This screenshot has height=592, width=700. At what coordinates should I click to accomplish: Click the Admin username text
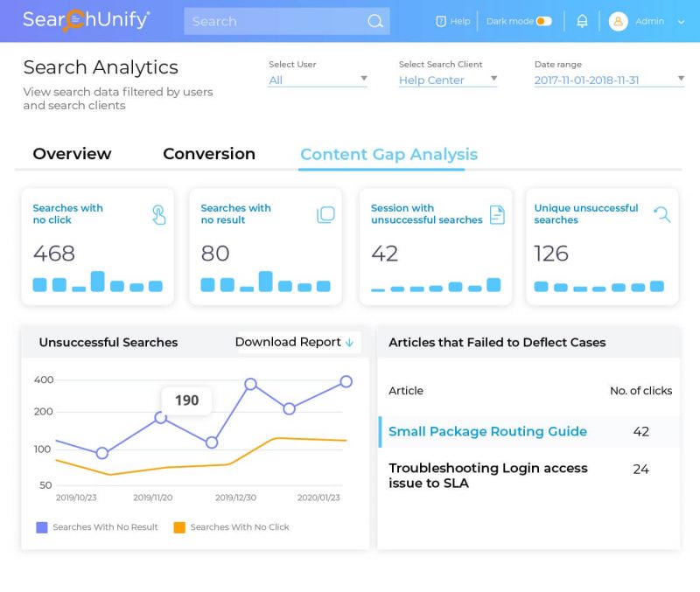pyautogui.click(x=649, y=21)
